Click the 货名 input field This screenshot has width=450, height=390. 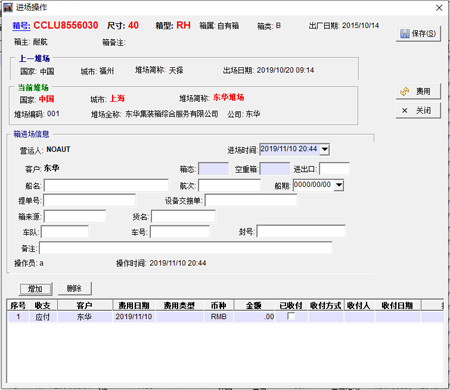[183, 216]
